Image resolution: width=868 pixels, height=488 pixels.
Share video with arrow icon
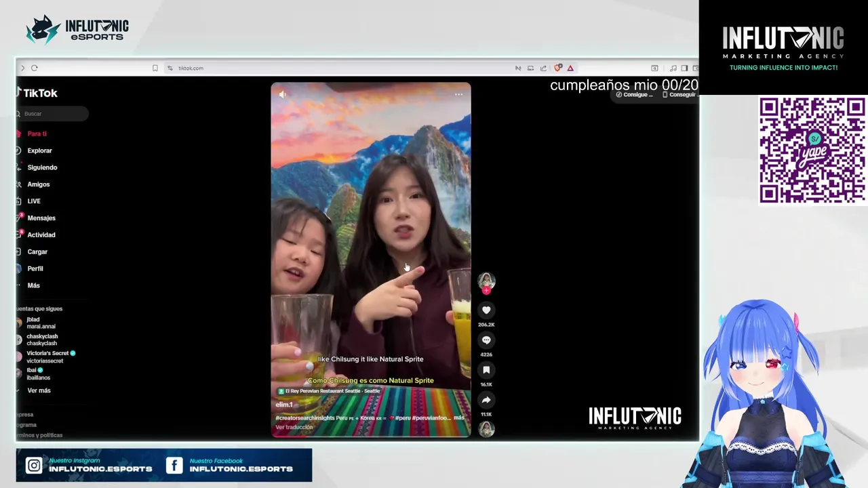[486, 400]
